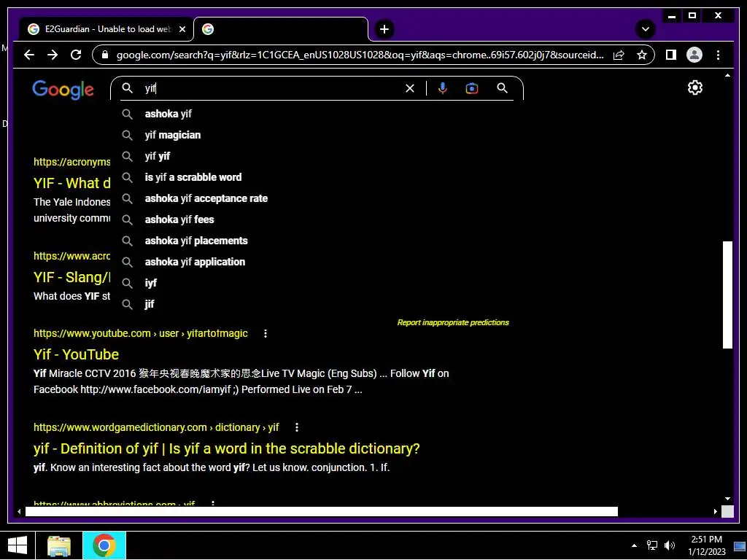Open more options for the wordgamedictionary result

pos(297,427)
